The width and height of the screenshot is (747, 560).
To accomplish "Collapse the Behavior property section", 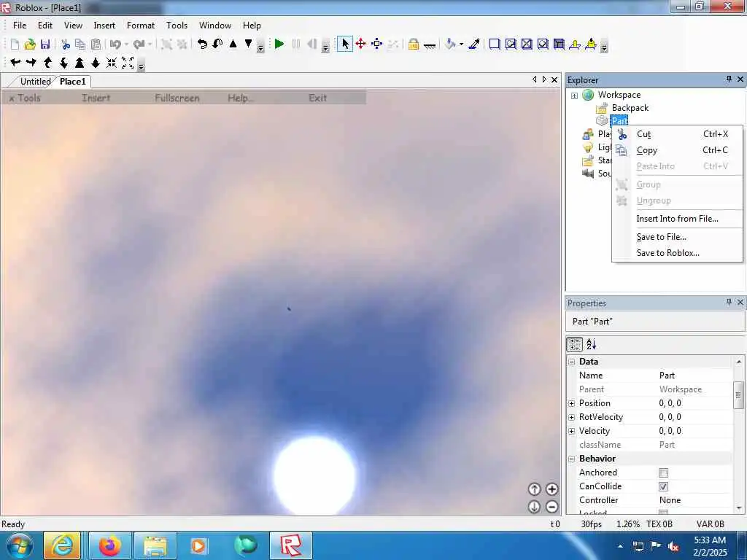I will 572,459.
